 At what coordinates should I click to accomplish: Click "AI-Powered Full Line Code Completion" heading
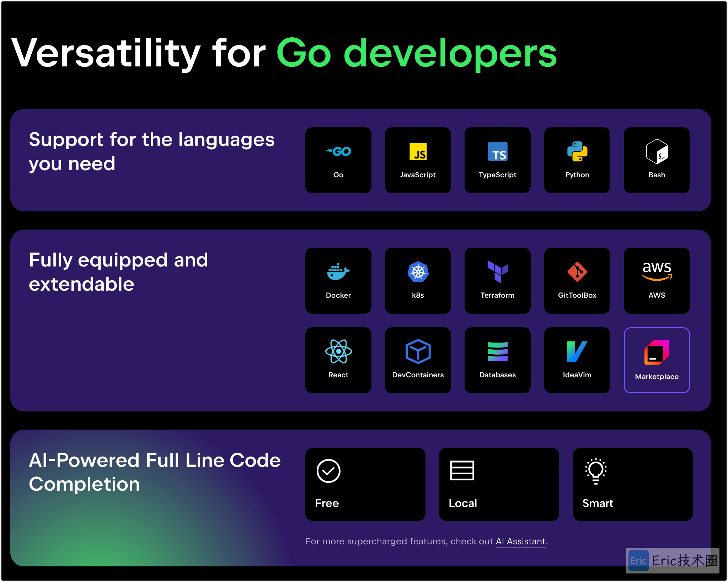[x=155, y=472]
